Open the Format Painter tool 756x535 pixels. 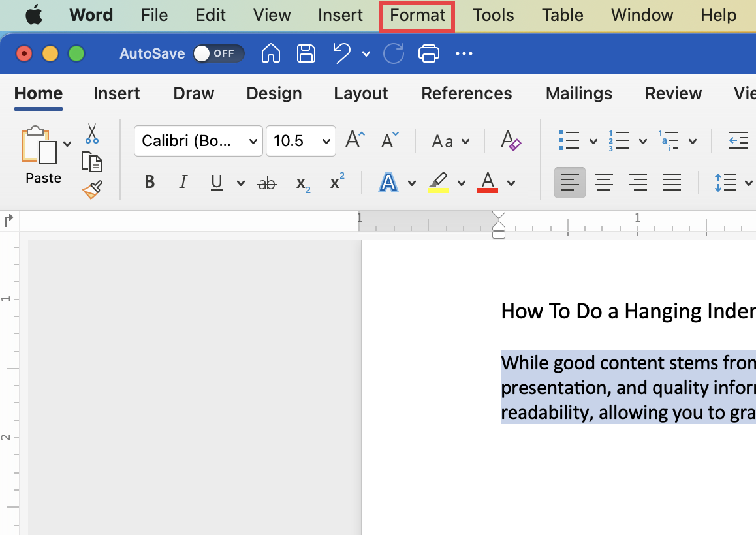[91, 189]
